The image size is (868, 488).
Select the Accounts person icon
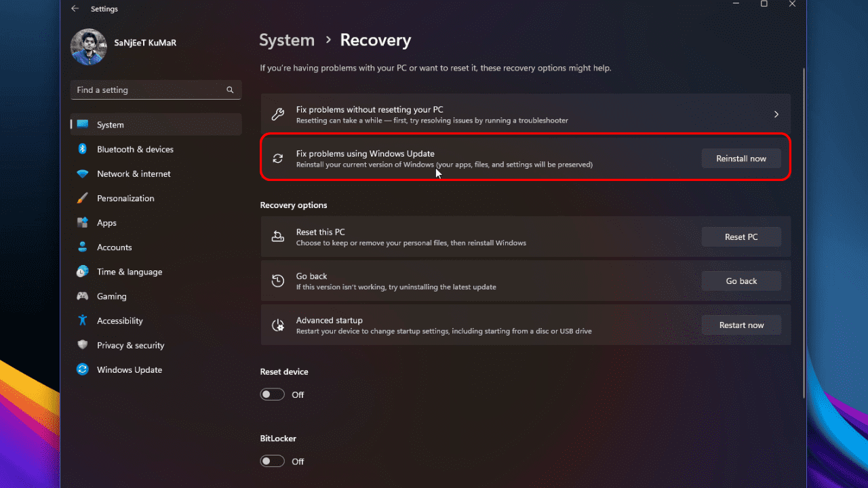(82, 247)
